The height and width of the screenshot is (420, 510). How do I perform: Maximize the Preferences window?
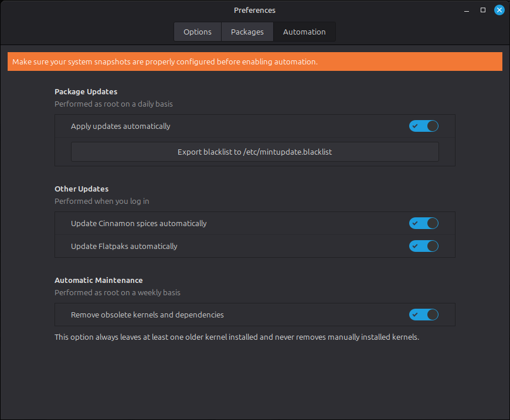click(x=482, y=10)
